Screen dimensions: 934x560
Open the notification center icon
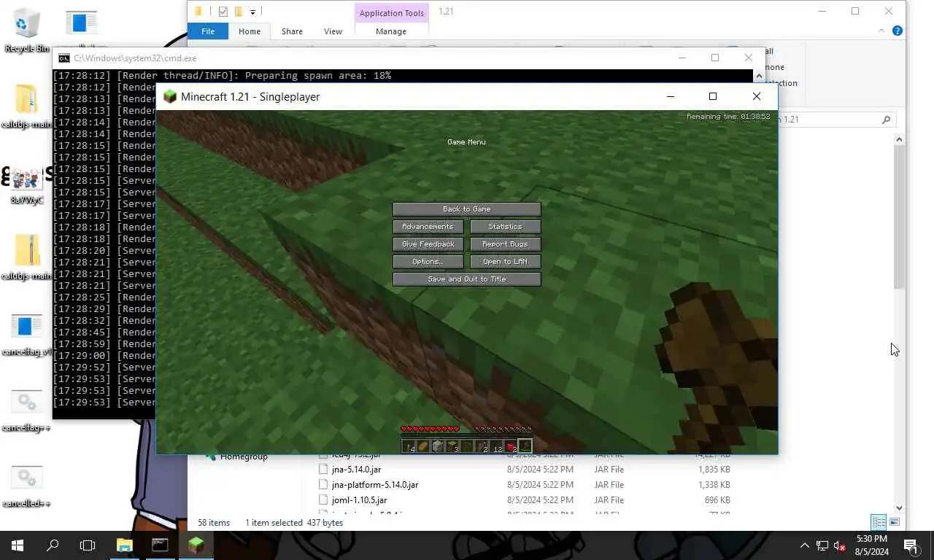tap(911, 545)
